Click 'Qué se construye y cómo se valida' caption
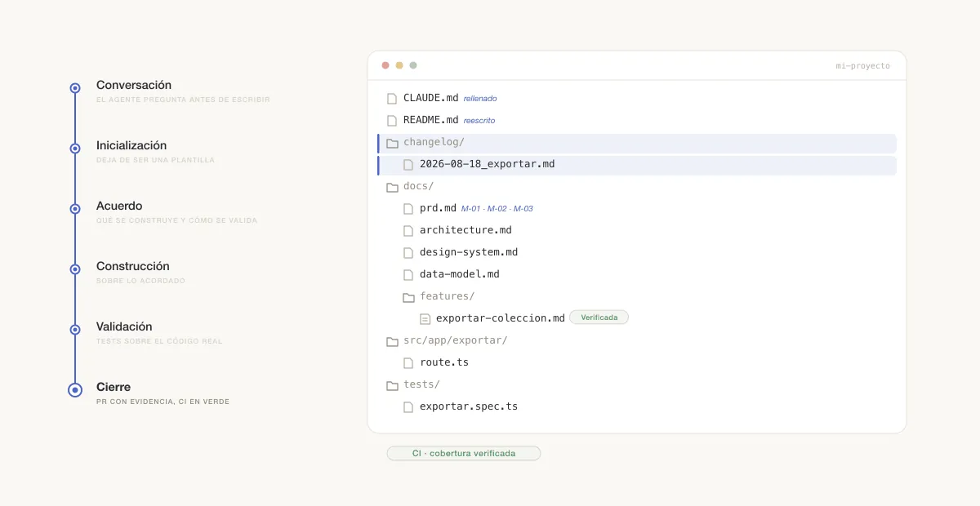The image size is (980, 506). click(176, 220)
